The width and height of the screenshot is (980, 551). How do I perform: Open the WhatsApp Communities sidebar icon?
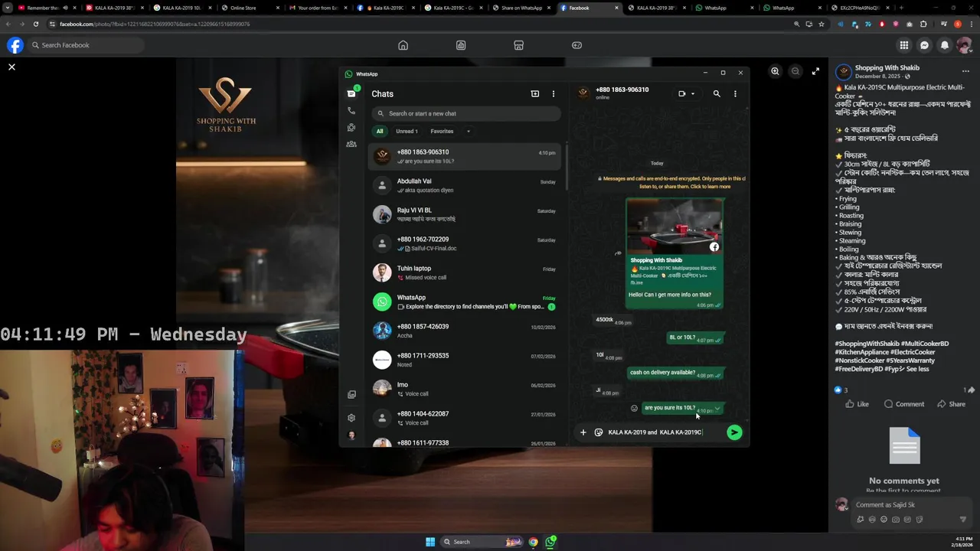click(351, 144)
